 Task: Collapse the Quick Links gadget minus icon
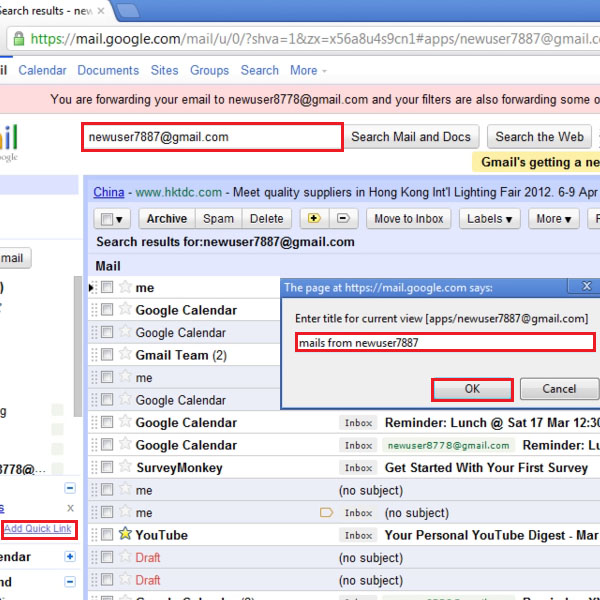70,488
